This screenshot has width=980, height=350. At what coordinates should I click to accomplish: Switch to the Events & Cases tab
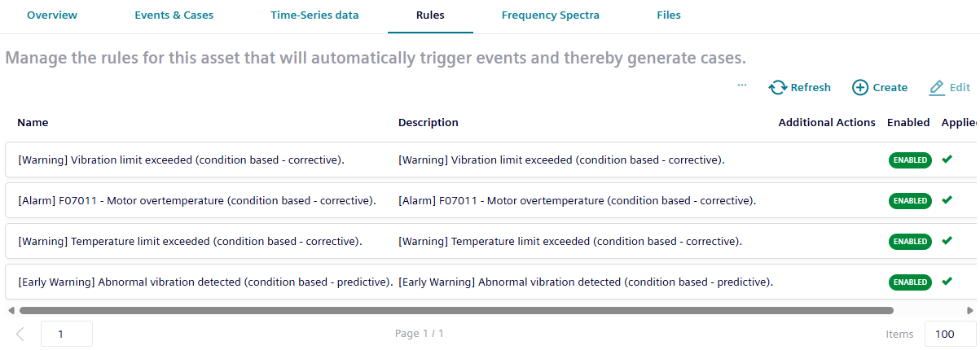[x=174, y=15]
